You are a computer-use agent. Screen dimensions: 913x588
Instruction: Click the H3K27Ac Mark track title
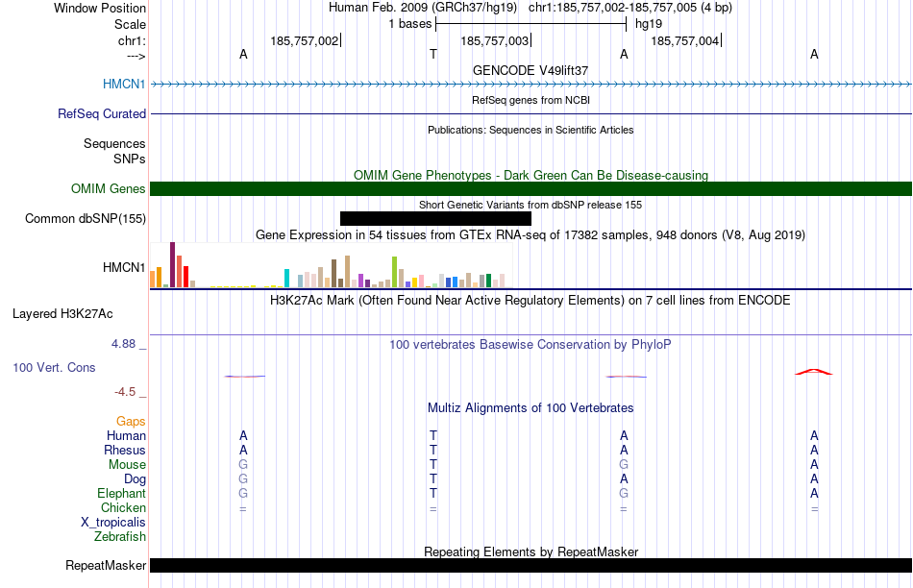(531, 301)
